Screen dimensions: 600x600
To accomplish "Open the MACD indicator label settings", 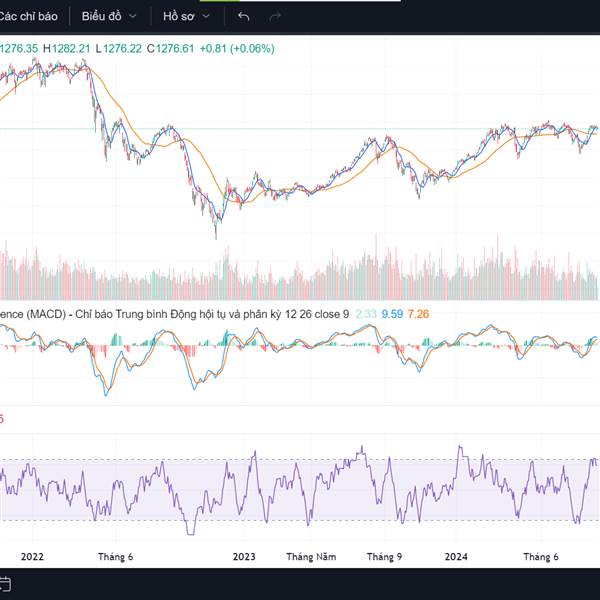I will (174, 314).
